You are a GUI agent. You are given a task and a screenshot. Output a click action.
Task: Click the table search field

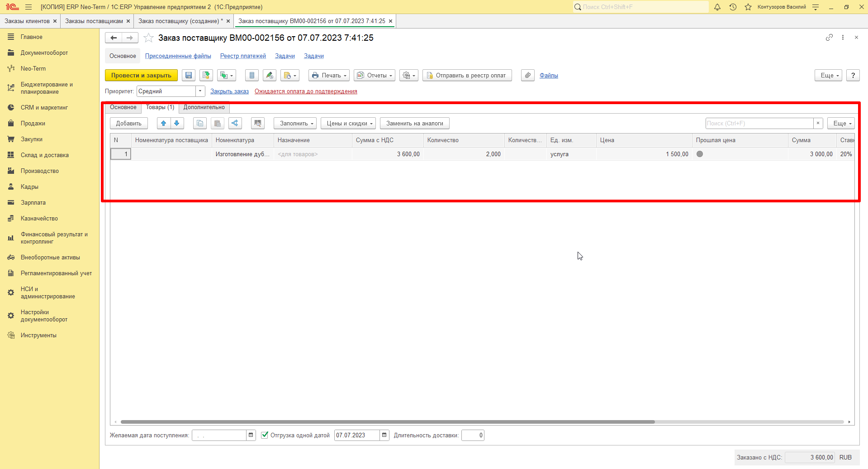759,123
